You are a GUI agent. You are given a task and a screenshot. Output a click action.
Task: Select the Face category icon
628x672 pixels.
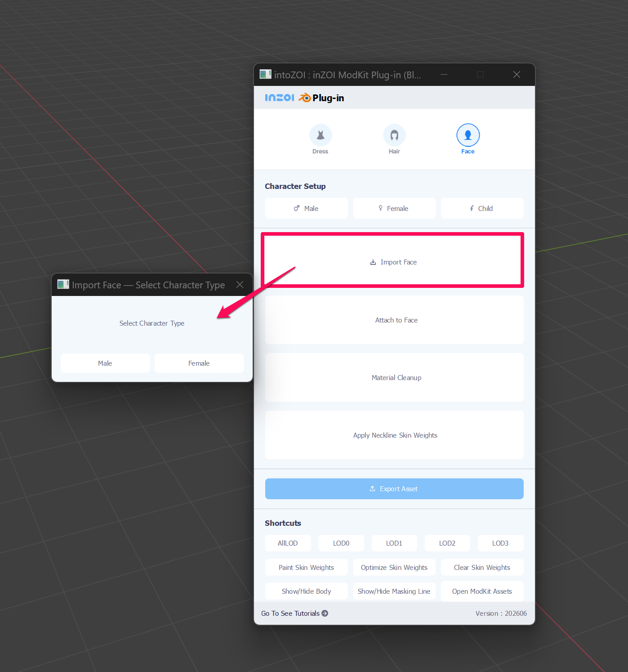[x=468, y=135]
